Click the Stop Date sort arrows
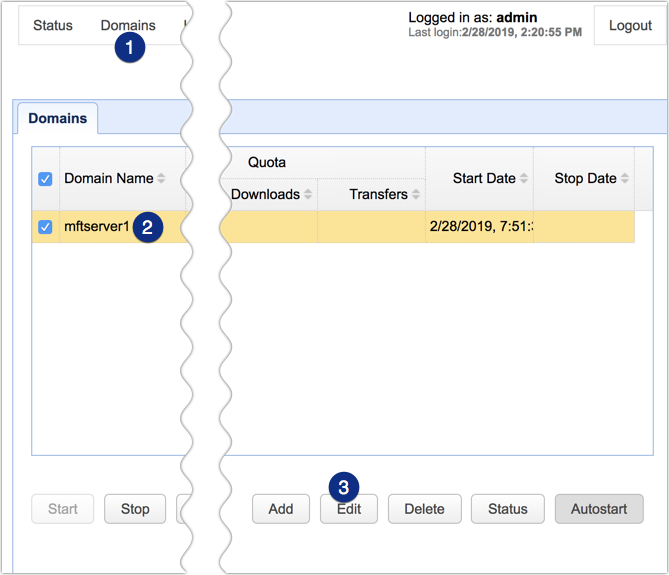The width and height of the screenshot is (669, 575). point(625,179)
